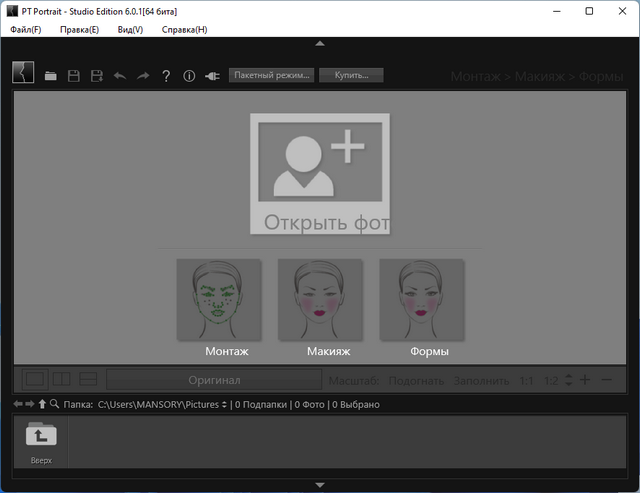
Task: Click the plugin plug icon
Action: pos(212,76)
